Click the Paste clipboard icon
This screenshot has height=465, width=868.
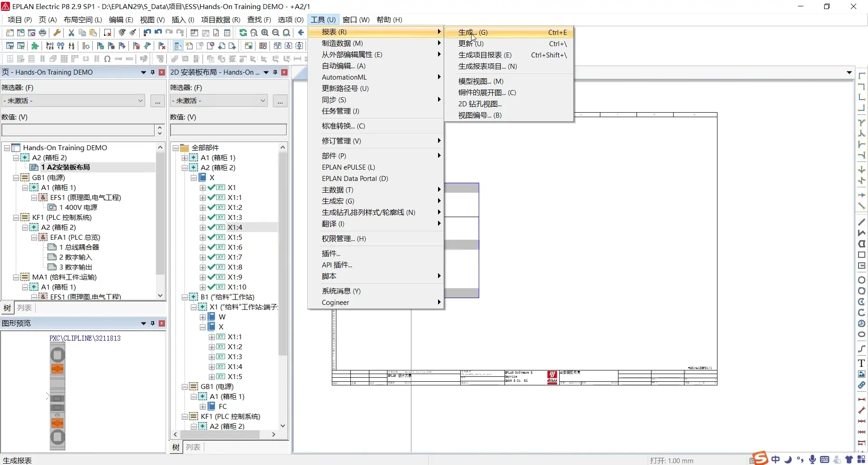93,33
